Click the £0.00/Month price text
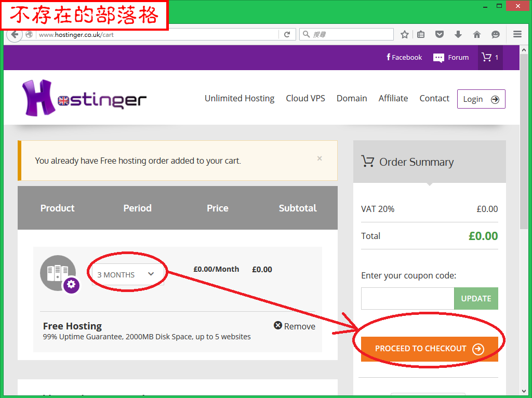532x398 pixels. [216, 269]
